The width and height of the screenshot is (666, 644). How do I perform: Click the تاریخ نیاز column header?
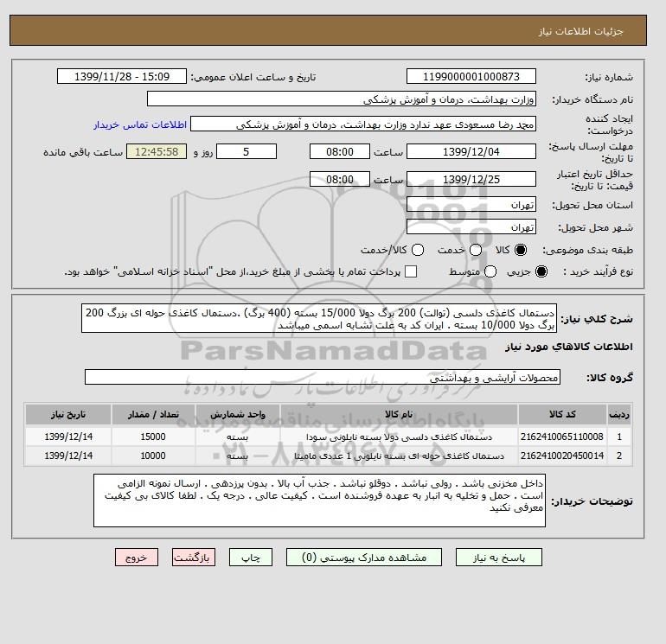point(68,414)
